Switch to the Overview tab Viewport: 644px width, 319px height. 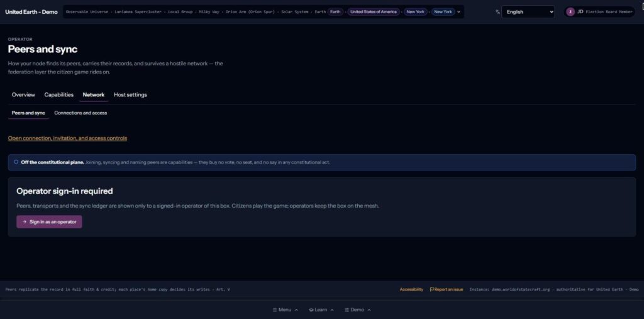tap(23, 94)
